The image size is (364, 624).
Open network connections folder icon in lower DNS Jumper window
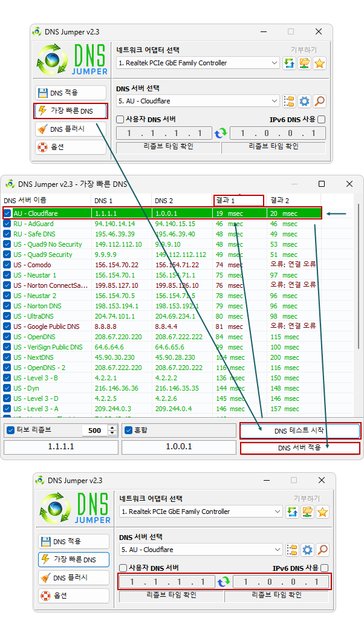click(x=308, y=512)
